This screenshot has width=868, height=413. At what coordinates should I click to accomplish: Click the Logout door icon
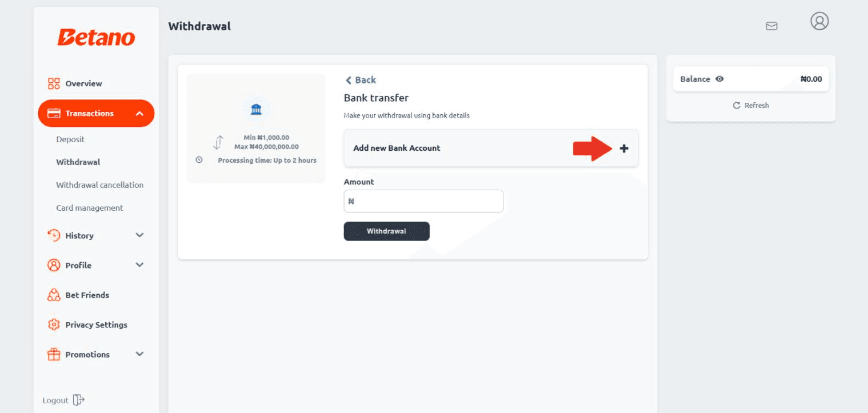point(79,400)
